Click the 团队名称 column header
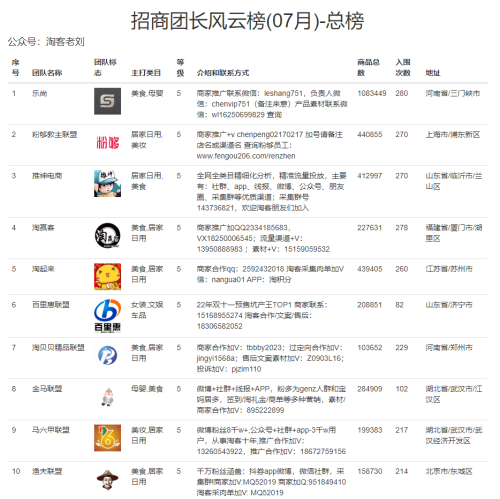The image size is (500, 499). [47, 73]
